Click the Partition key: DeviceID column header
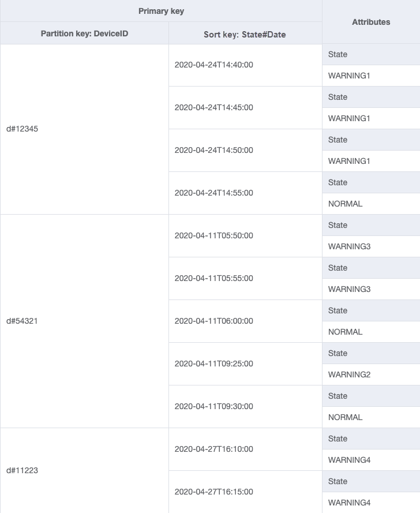Image resolution: width=420 pixels, height=513 pixels. coord(84,33)
